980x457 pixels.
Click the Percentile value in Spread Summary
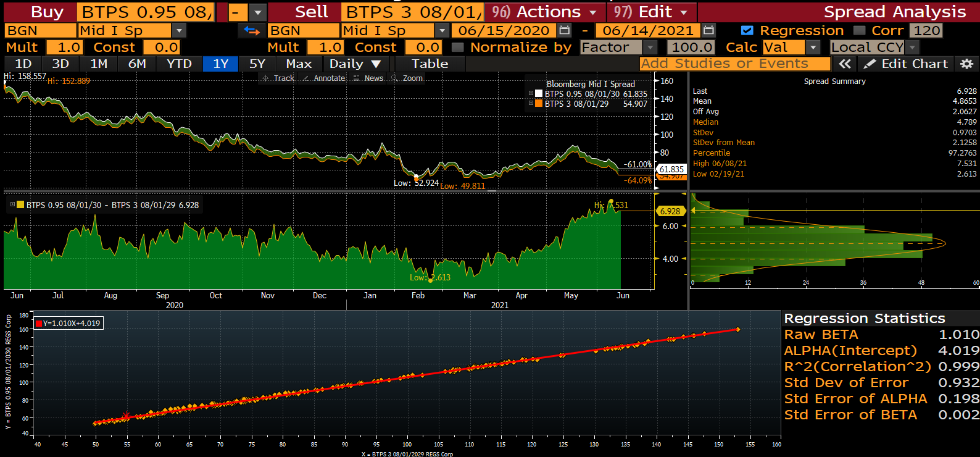coord(963,153)
